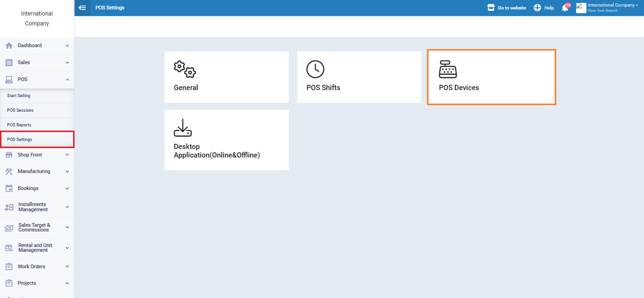This screenshot has width=644, height=298.
Task: Click the Desktop Application download icon
Action: pyautogui.click(x=183, y=128)
